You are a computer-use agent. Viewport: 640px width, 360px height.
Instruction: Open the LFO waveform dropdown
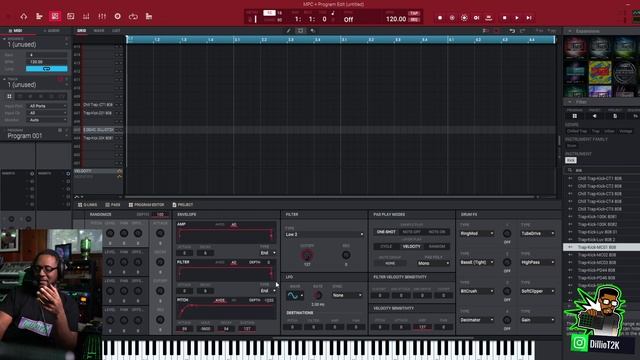pyautogui.click(x=295, y=296)
